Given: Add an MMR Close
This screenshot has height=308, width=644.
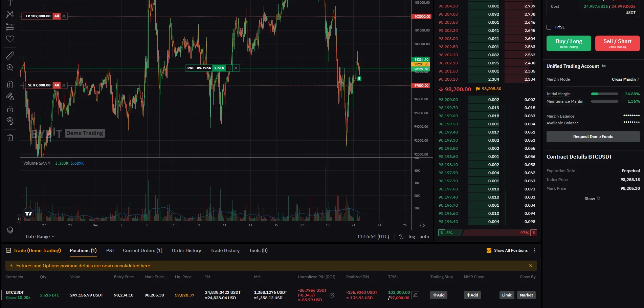Looking at the screenshot, I should (x=472, y=295).
